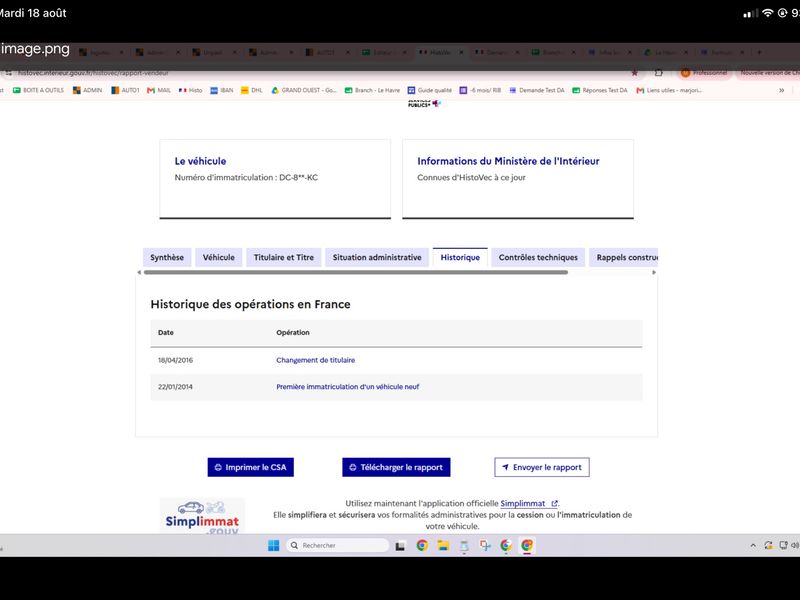Viewport: 800px width, 600px height.
Task: Click the Changement de titulaire operation link
Action: pos(315,360)
